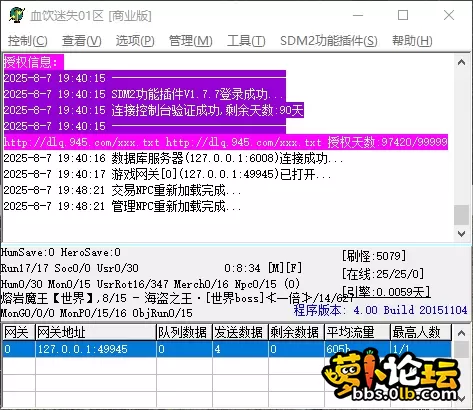Click the 发送数据 value 4 cell

[x=240, y=349]
